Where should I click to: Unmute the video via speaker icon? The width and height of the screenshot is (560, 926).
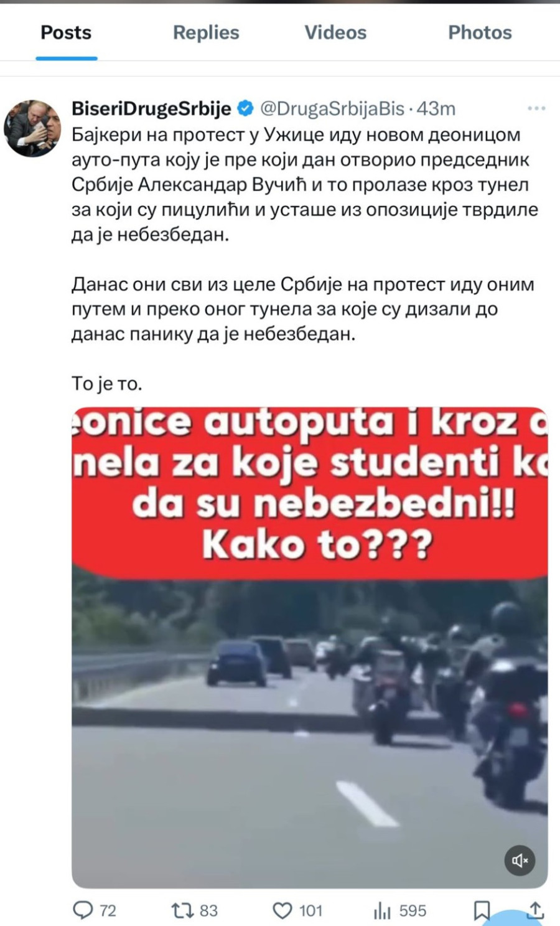(520, 860)
